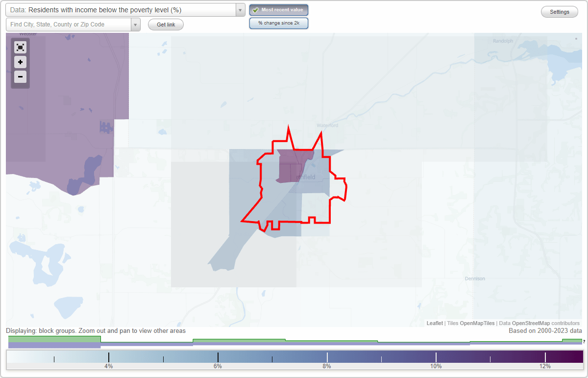Zoom out using the minus map control
Screen dimensions: 588x378
pos(20,77)
